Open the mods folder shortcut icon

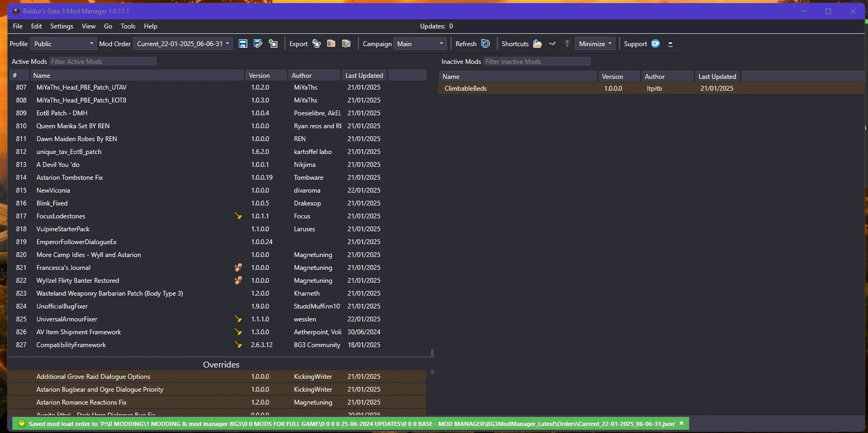(x=537, y=43)
